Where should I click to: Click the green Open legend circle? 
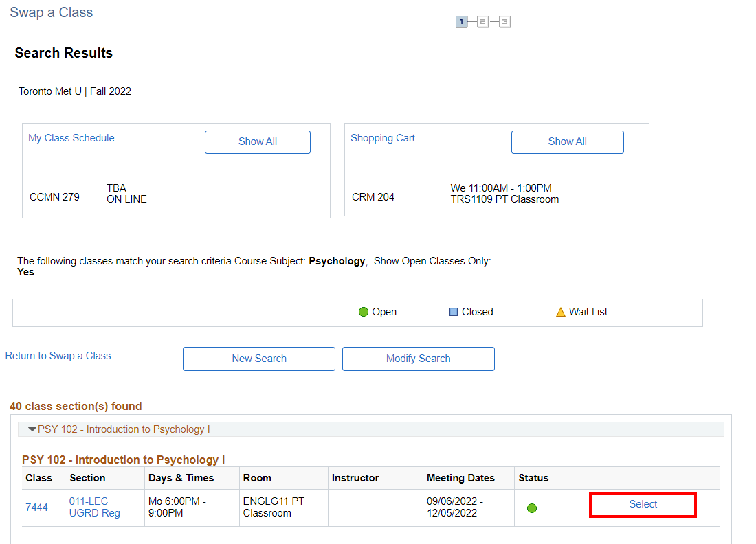click(x=364, y=312)
